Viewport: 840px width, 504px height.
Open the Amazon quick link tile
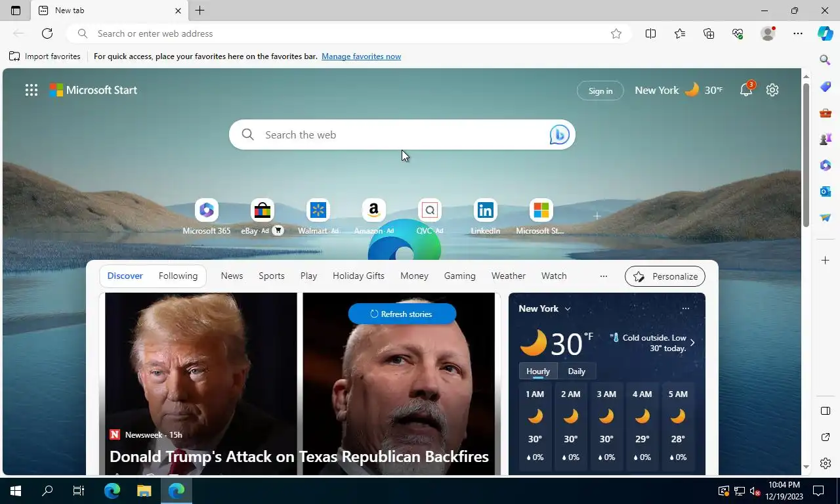click(x=373, y=217)
